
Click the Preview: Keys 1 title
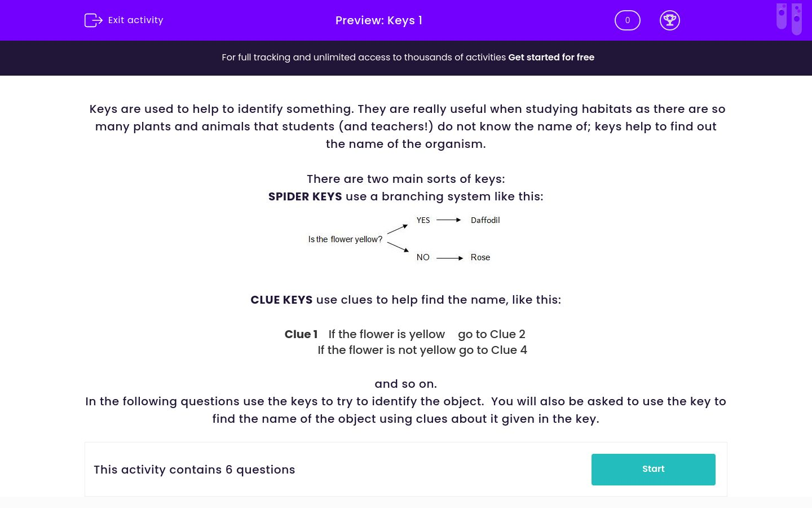pos(378,20)
